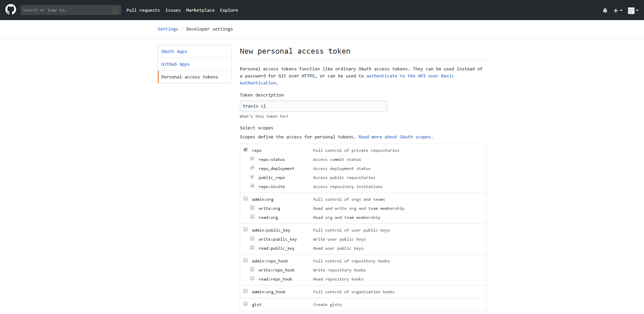The height and width of the screenshot is (314, 644).
Task: Check the write:public_key scope
Action: pyautogui.click(x=252, y=239)
